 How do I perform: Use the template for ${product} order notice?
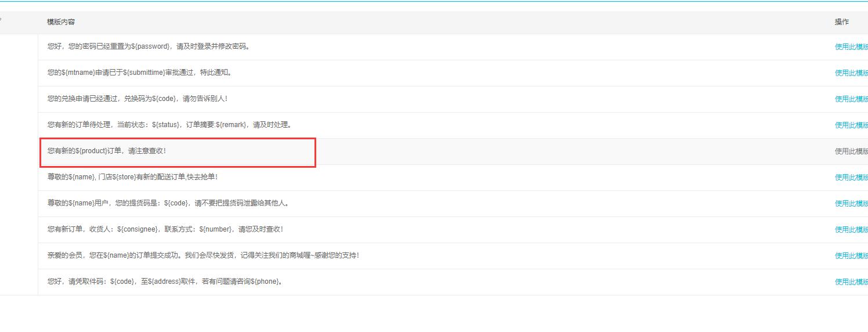point(851,151)
